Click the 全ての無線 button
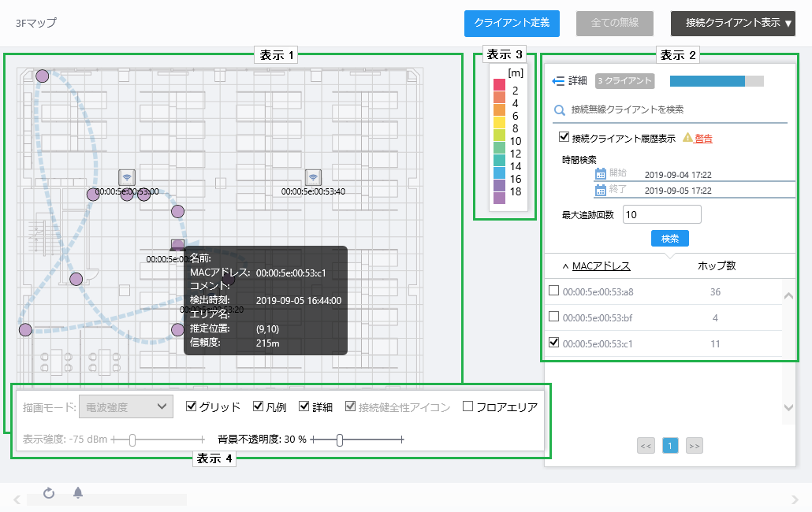 pyautogui.click(x=615, y=24)
